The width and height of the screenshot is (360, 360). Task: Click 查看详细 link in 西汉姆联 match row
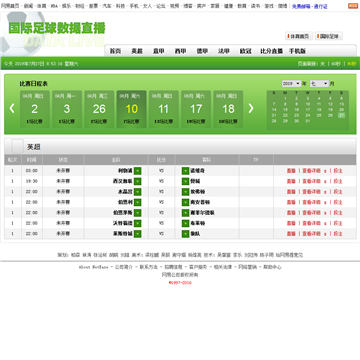point(311,181)
